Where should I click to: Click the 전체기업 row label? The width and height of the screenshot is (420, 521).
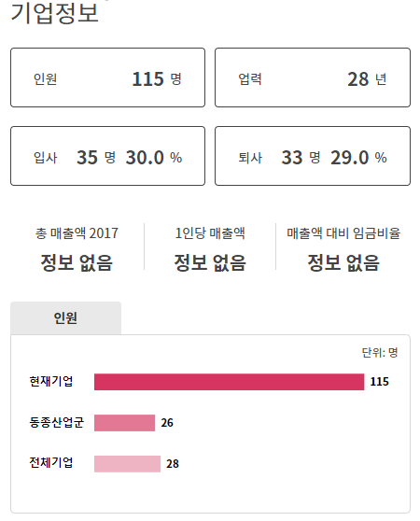(x=51, y=462)
